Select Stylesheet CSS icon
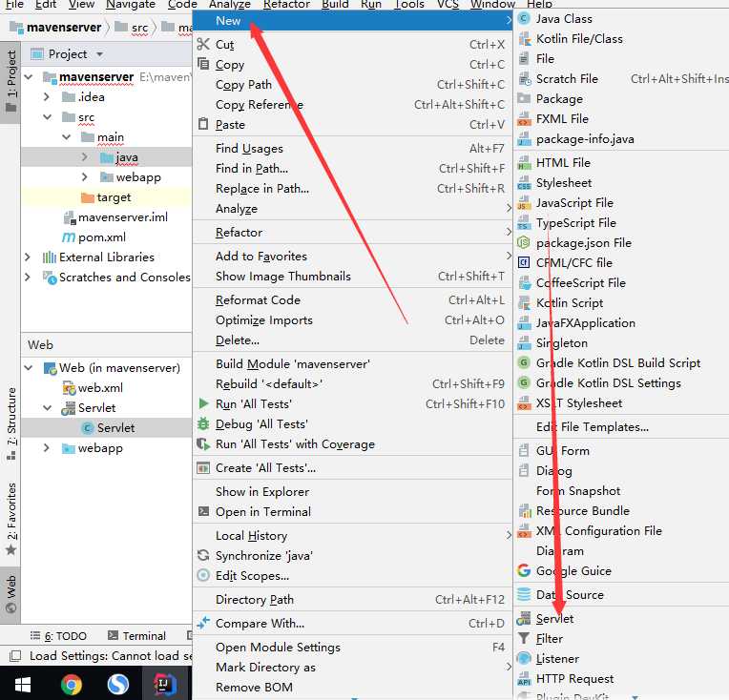The width and height of the screenshot is (729, 700). [525, 183]
